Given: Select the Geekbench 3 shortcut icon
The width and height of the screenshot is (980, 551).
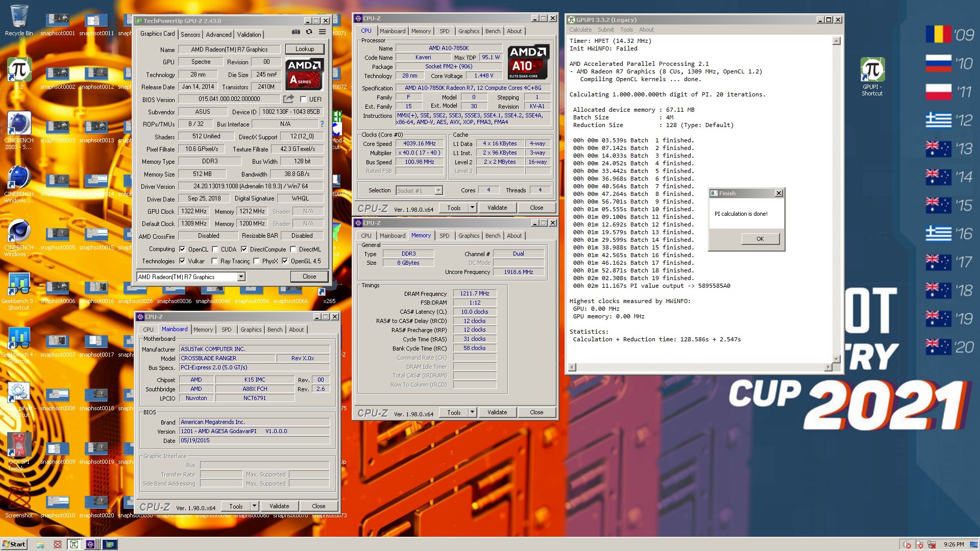Looking at the screenshot, I should 19,291.
